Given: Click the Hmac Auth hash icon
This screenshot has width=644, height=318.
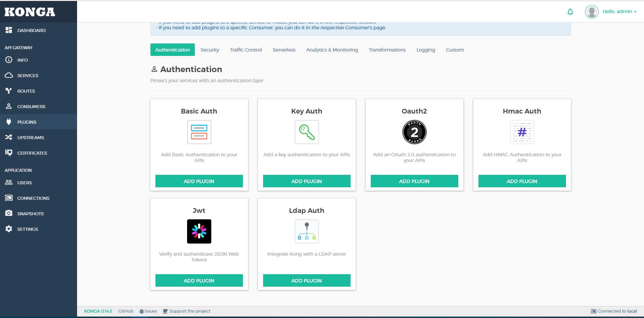Looking at the screenshot, I should pos(522,132).
